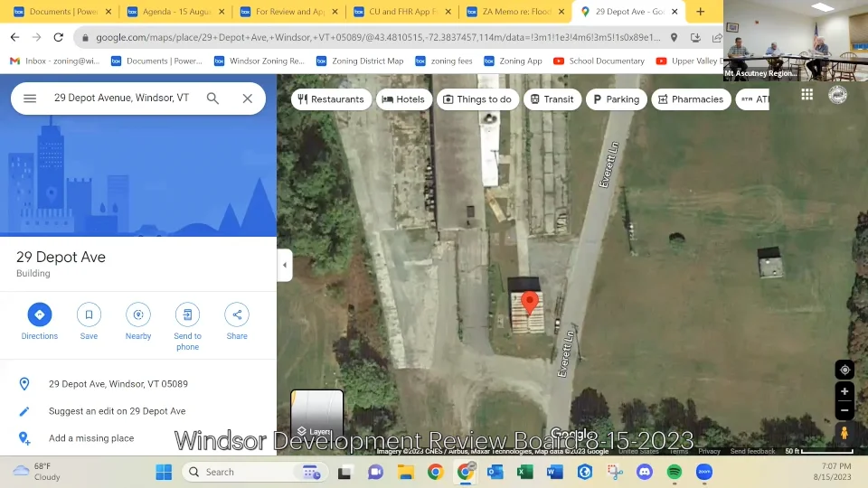
Task: Switch to ZA Memo re: Flood tab
Action: [x=515, y=12]
